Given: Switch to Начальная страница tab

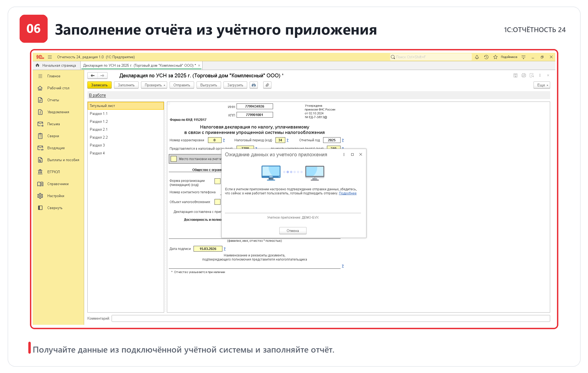Looking at the screenshot, I should pyautogui.click(x=56, y=65).
